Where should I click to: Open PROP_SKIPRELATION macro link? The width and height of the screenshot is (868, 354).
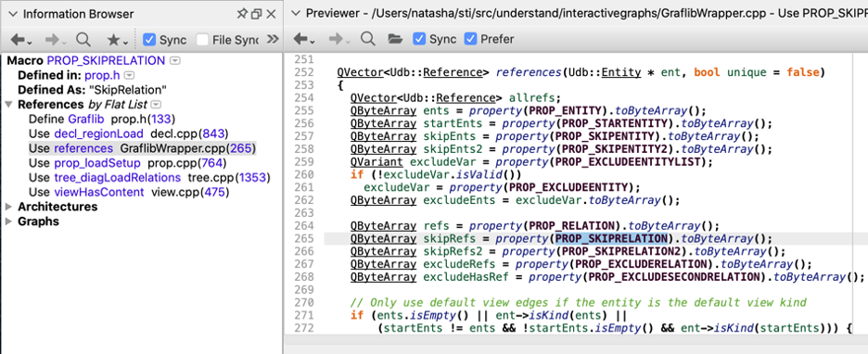coord(107,61)
